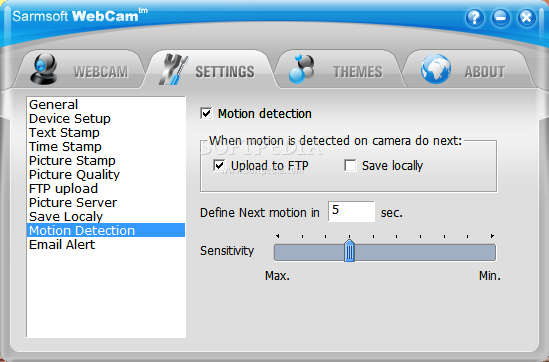
Task: Minimize the Sarmsoft WebCam window
Action: pyautogui.click(x=501, y=18)
